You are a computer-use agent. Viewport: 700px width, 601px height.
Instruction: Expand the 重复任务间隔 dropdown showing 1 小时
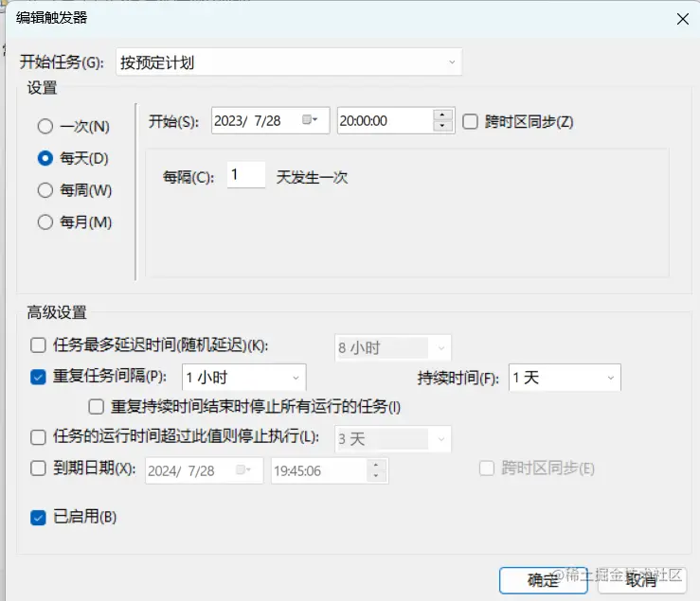243,378
